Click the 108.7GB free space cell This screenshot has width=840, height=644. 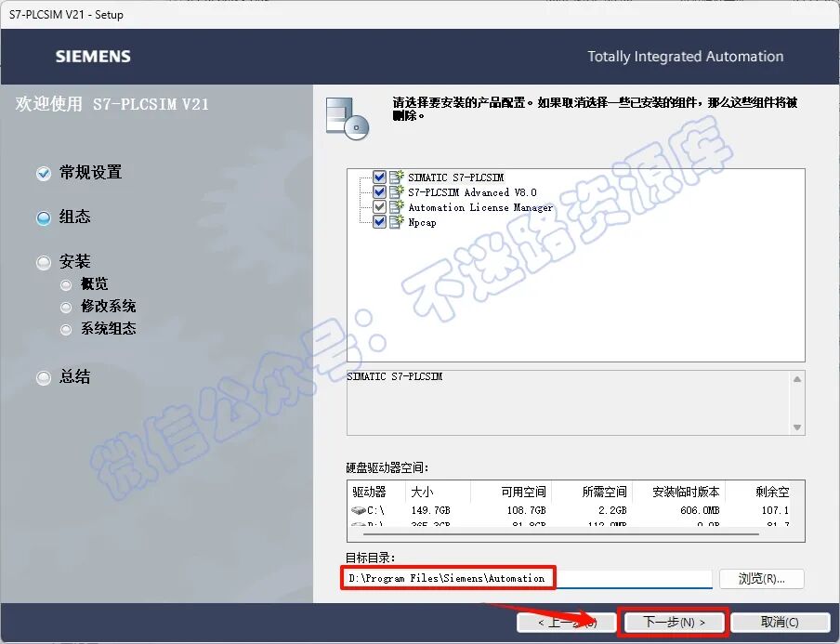coord(526,510)
